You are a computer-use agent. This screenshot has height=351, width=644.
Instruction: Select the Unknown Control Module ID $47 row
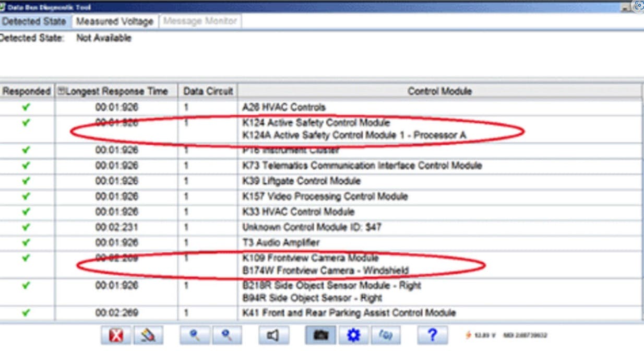coord(312,227)
